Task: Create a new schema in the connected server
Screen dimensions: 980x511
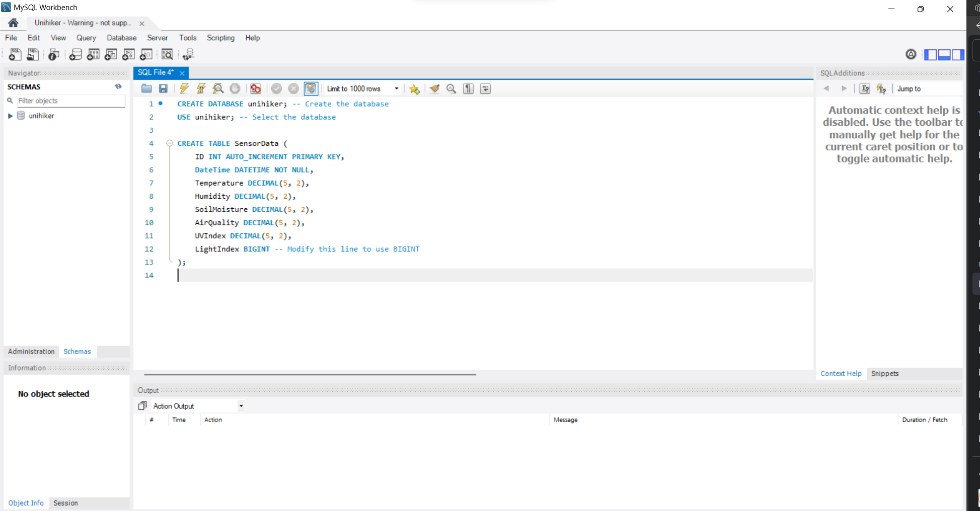Action: [75, 54]
